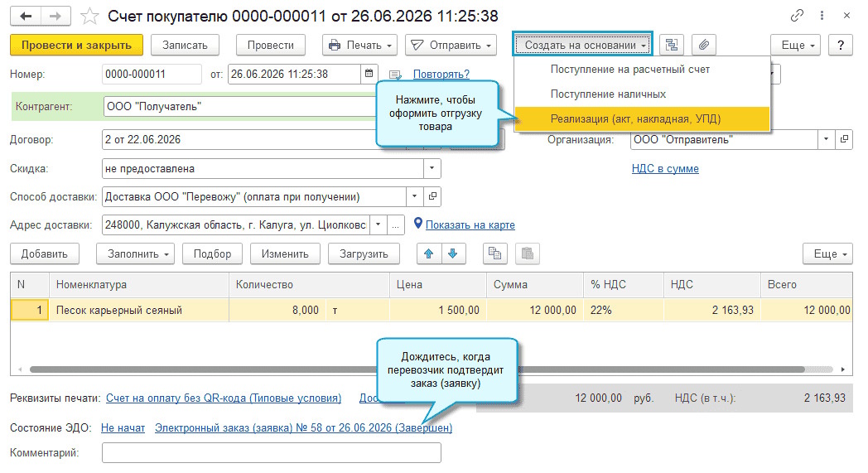
Task: Go back with the left arrow button
Action: click(x=26, y=16)
